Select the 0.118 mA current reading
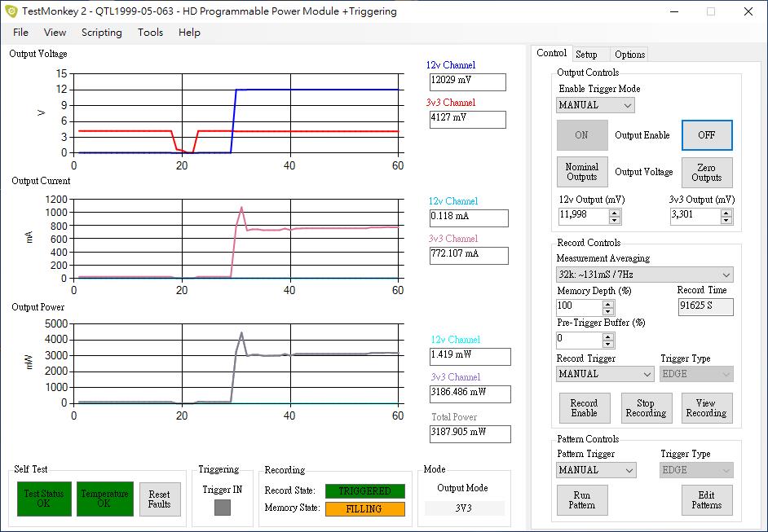Screen dimensions: 768x532 coord(469,218)
